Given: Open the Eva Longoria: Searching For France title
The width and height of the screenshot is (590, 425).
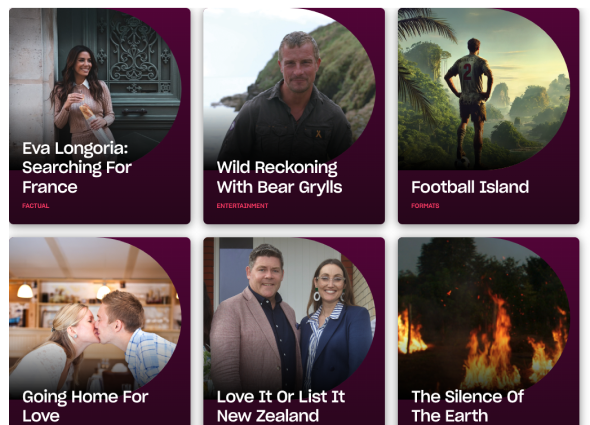Looking at the screenshot, I should point(77,168).
